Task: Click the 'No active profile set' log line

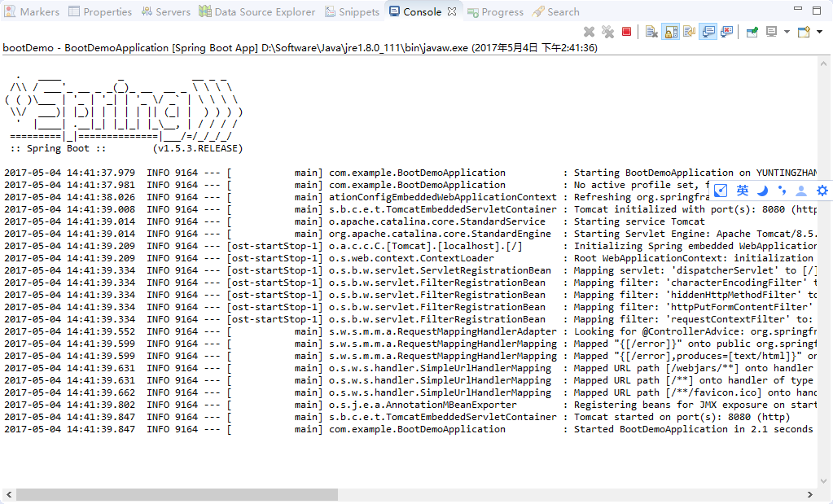Action: point(357,185)
